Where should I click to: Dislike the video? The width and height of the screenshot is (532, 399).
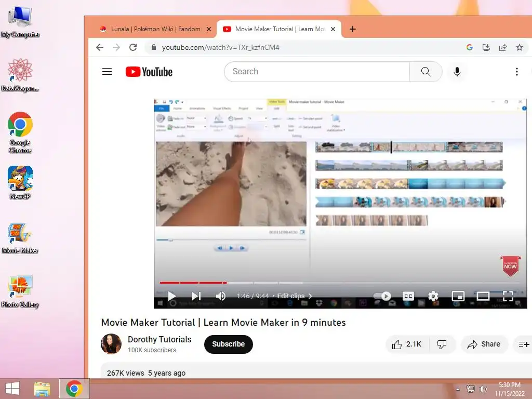pos(442,344)
